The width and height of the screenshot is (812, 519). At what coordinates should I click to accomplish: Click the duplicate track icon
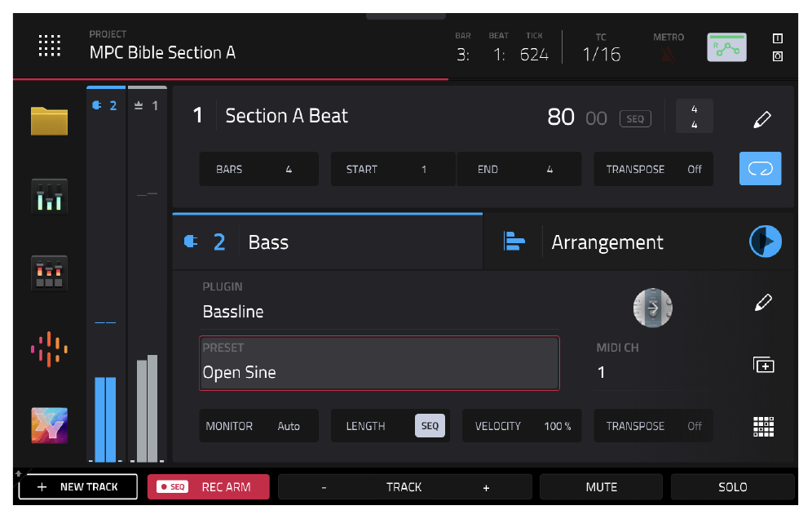(x=763, y=365)
